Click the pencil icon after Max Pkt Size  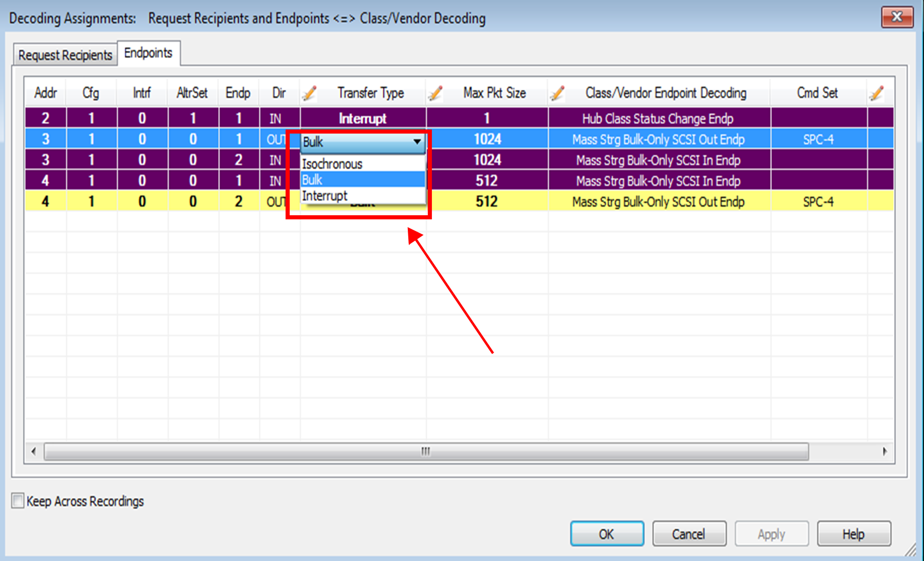(557, 93)
